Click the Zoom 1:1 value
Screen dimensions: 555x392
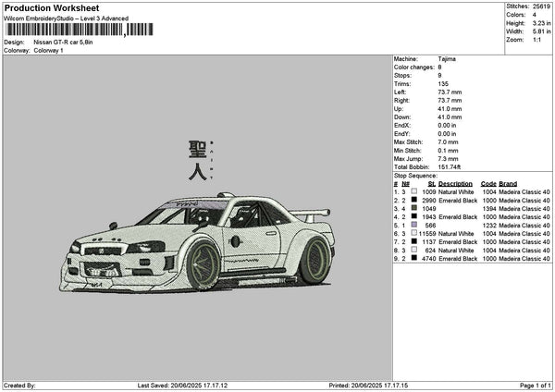click(537, 40)
